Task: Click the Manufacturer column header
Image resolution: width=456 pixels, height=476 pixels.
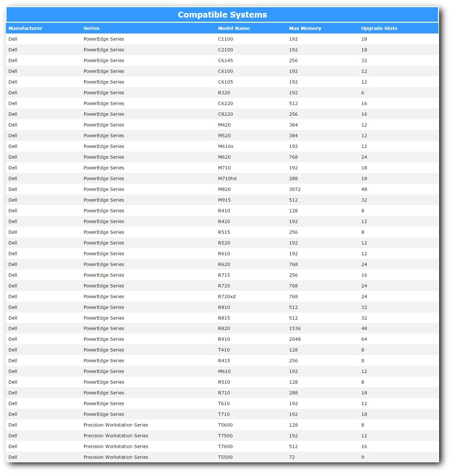Action: click(x=25, y=28)
